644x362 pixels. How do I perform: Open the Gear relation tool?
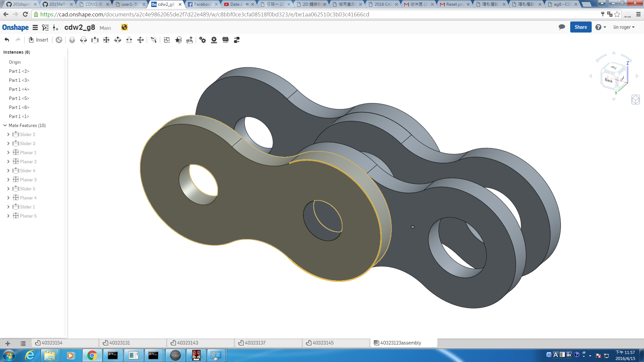tap(203, 40)
